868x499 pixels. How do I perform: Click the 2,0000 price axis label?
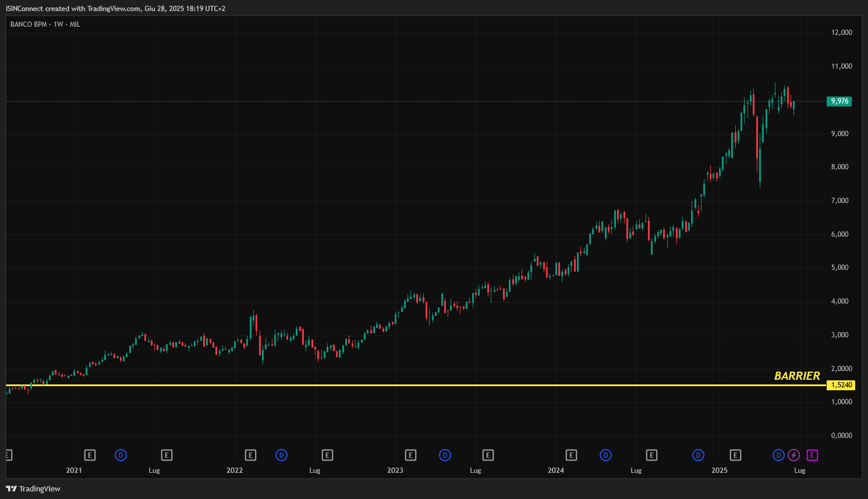tap(841, 369)
